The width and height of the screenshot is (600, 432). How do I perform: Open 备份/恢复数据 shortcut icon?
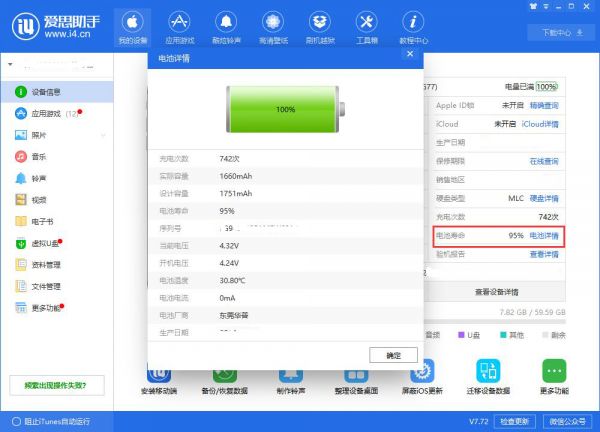(225, 379)
